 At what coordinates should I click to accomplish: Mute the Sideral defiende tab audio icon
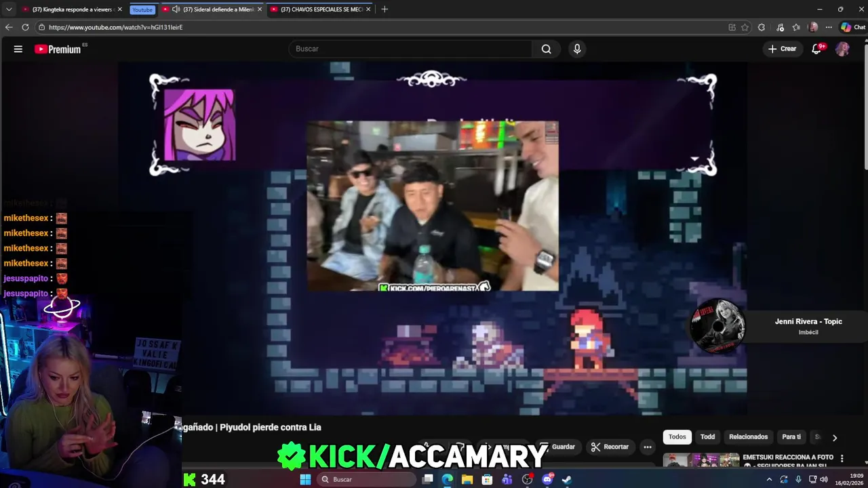coord(176,9)
